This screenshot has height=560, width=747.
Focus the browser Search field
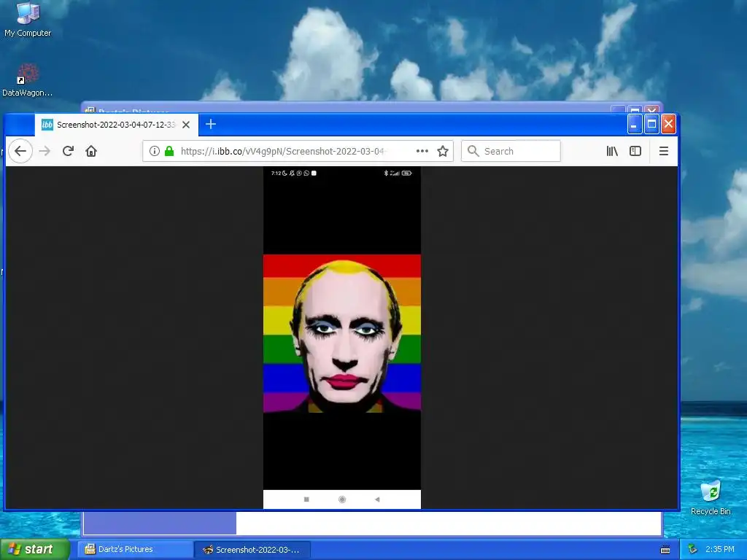[511, 151]
